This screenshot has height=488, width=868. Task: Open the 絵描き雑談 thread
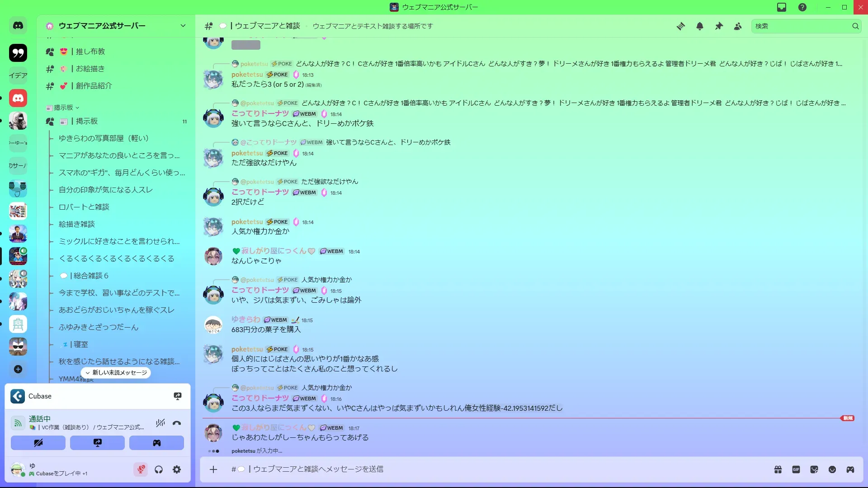tap(77, 224)
